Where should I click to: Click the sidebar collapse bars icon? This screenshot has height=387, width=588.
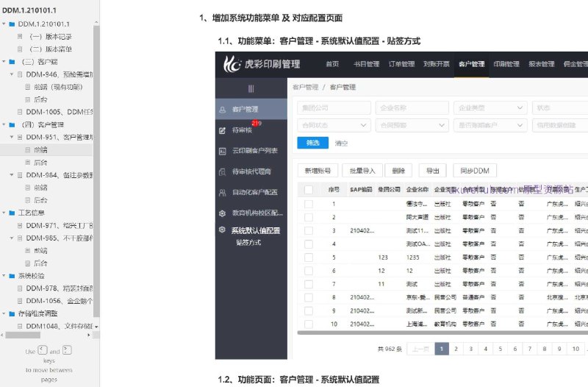(x=251, y=88)
